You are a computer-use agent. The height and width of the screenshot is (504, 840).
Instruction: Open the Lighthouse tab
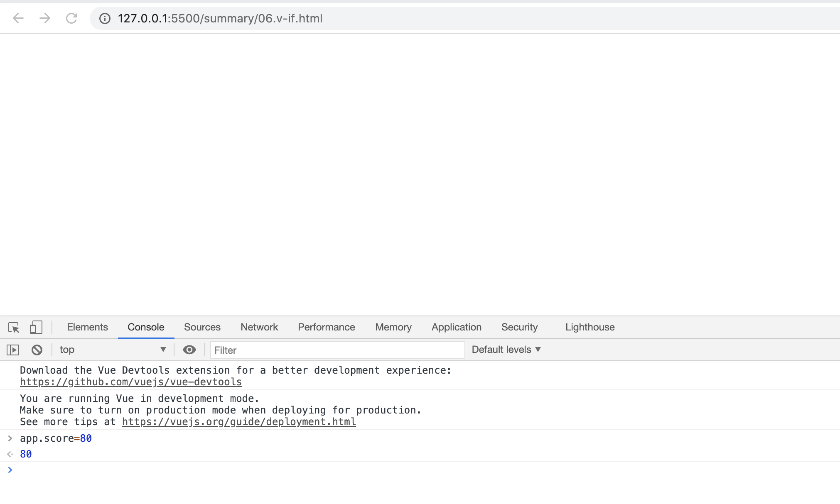pyautogui.click(x=590, y=328)
